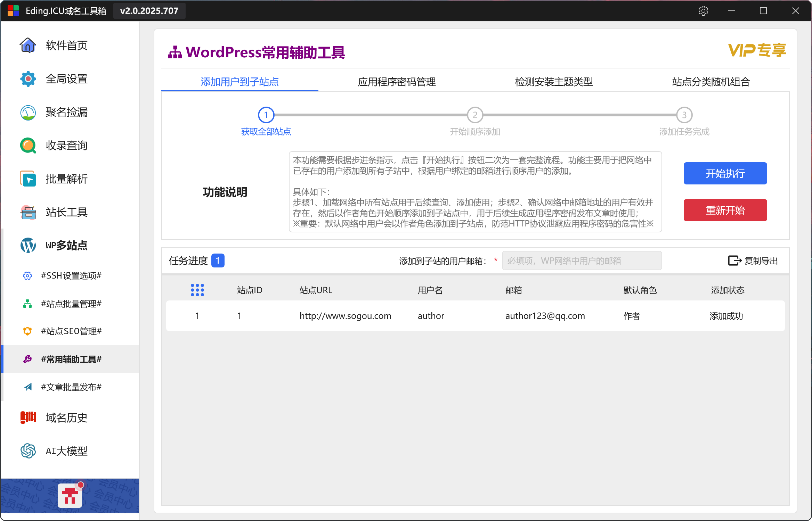Open settings gear in the title bar
This screenshot has height=521, width=812.
(x=703, y=11)
